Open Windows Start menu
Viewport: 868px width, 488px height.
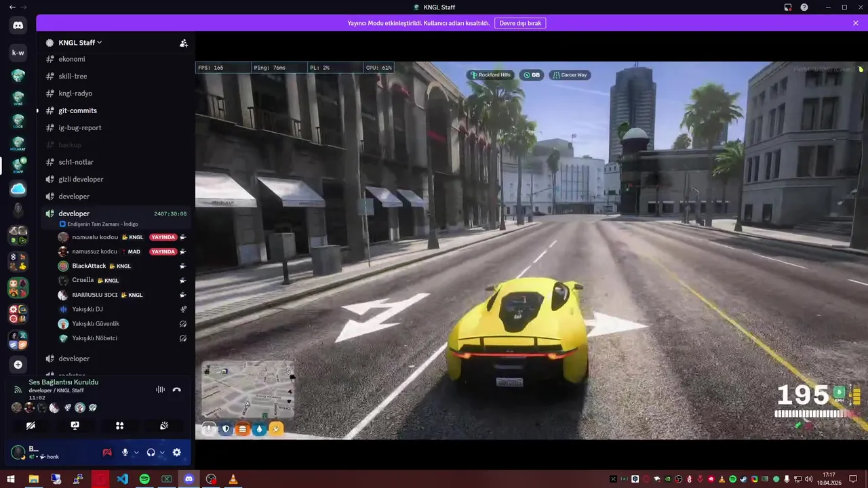pos(11,479)
